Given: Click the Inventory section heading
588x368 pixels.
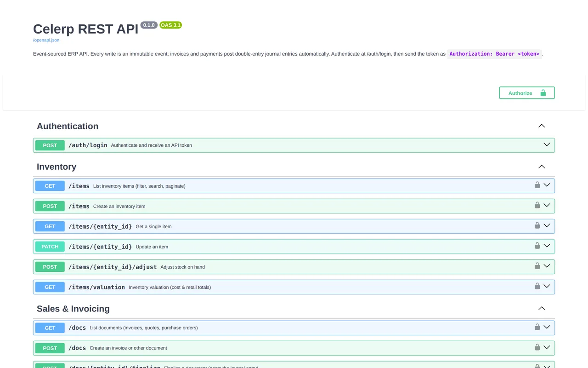Looking at the screenshot, I should click(57, 167).
